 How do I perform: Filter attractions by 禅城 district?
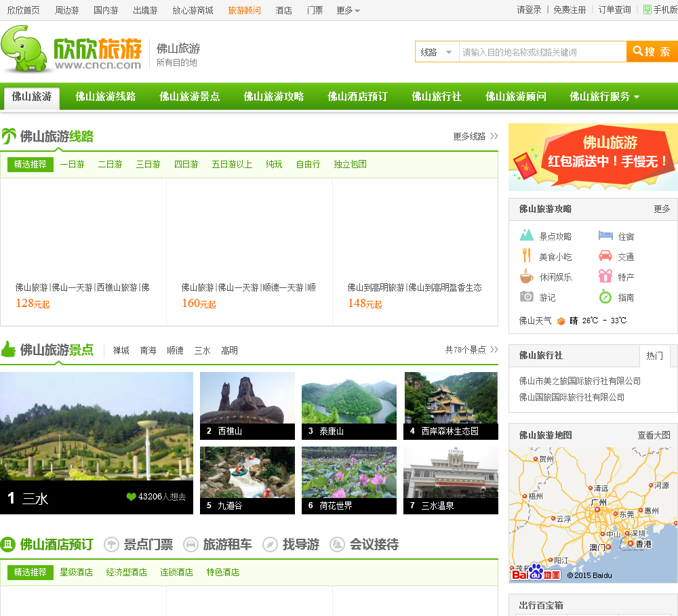[121, 350]
